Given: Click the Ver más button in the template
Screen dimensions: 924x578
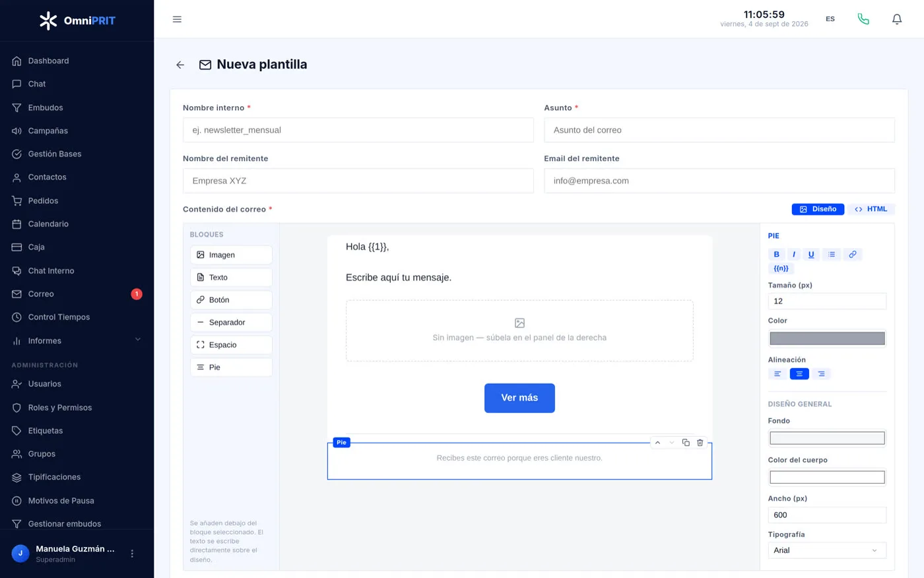Looking at the screenshot, I should coord(519,398).
